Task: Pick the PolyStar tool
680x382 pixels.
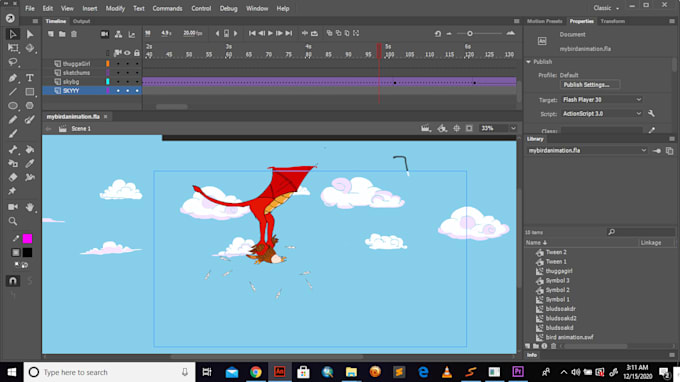Action: tap(29, 106)
